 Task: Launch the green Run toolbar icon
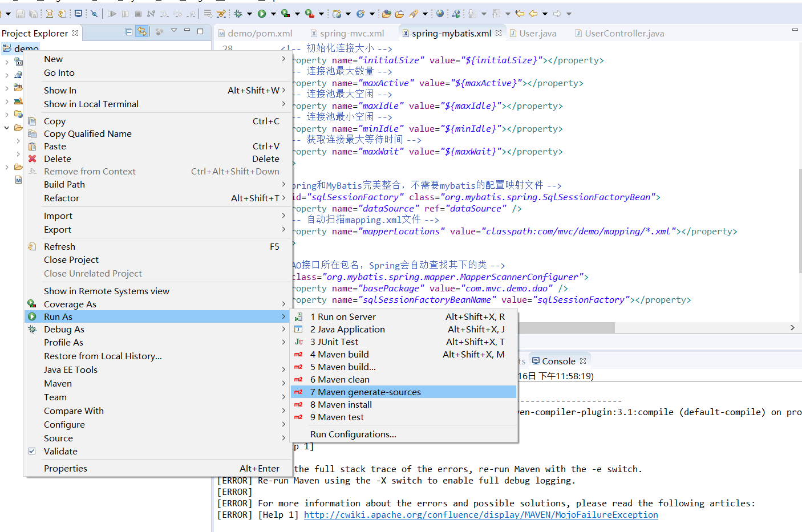[261, 13]
